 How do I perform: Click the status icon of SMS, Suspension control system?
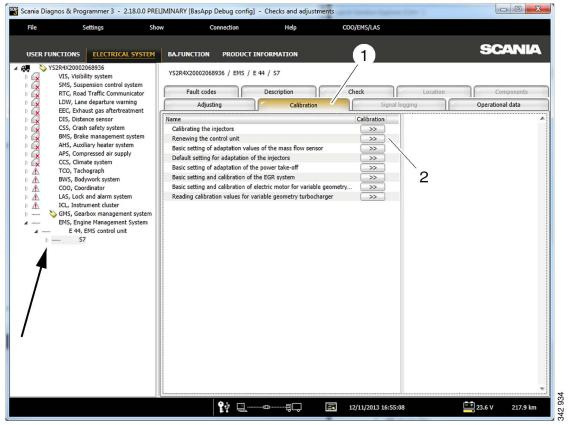click(36, 86)
